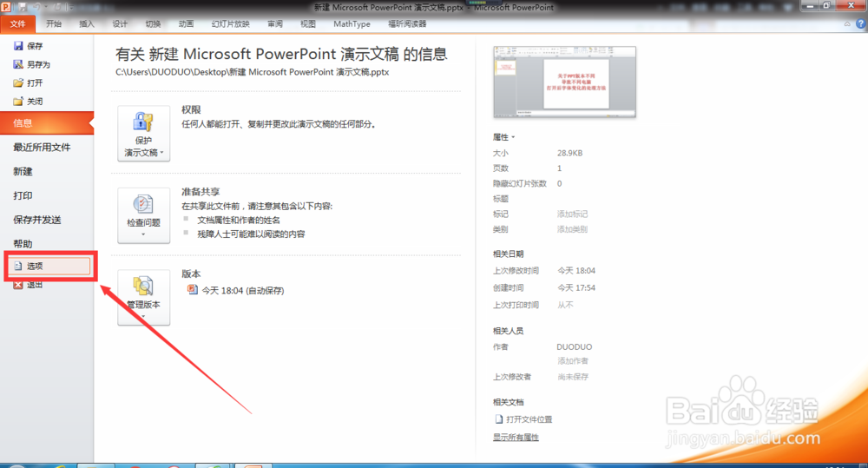Click the Protect Presentation lock icon button

(x=143, y=134)
